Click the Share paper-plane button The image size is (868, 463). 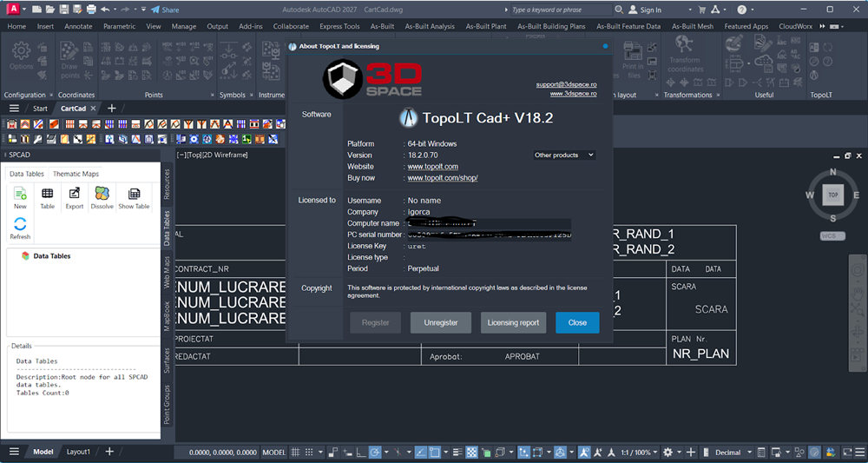[x=165, y=10]
